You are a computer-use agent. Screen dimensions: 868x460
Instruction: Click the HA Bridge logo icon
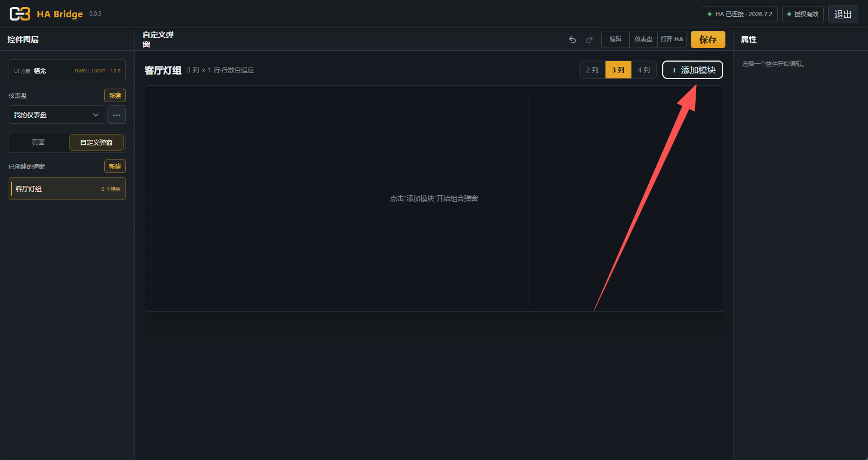(x=20, y=14)
